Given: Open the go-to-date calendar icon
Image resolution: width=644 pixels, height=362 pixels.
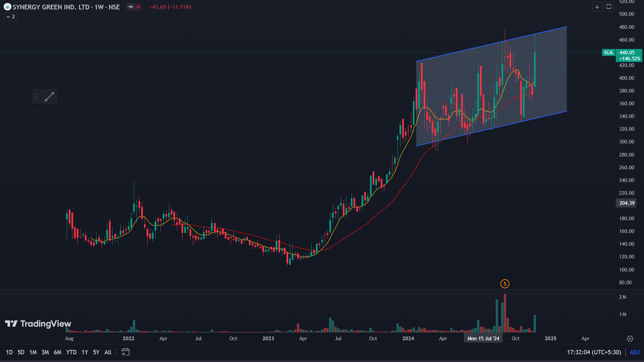Looking at the screenshot, I should click(x=125, y=352).
